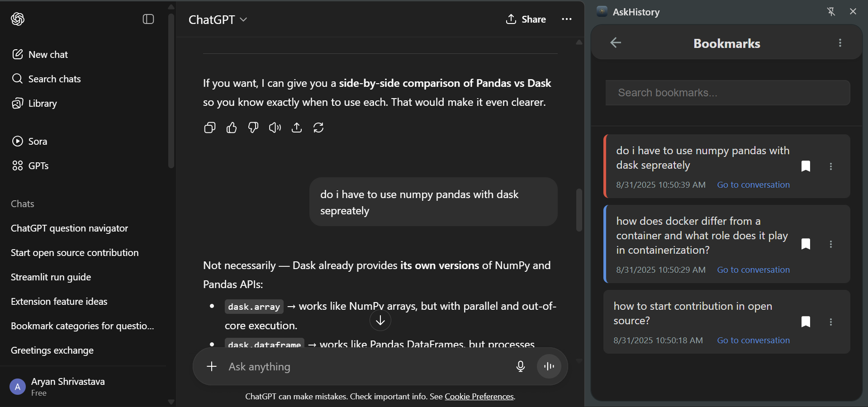Click the ChatGPT logo icon
The image size is (868, 407).
(18, 19)
